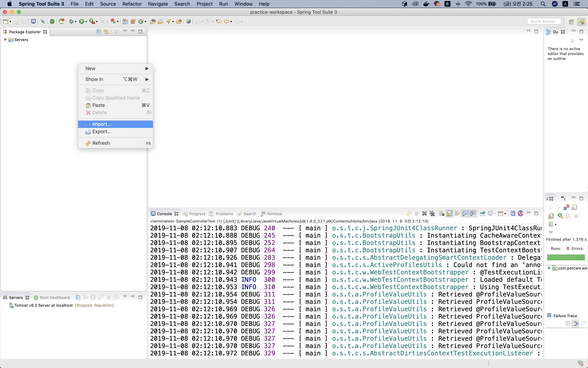588x368 pixels.
Task: Toggle Scroll Lock in JUnit view
Action: tap(551, 216)
